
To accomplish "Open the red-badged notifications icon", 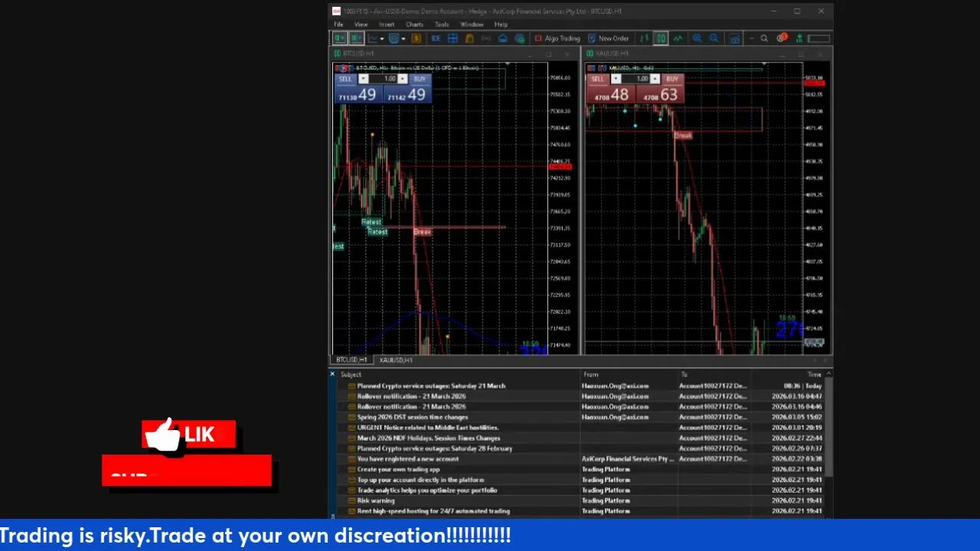I will (x=781, y=38).
